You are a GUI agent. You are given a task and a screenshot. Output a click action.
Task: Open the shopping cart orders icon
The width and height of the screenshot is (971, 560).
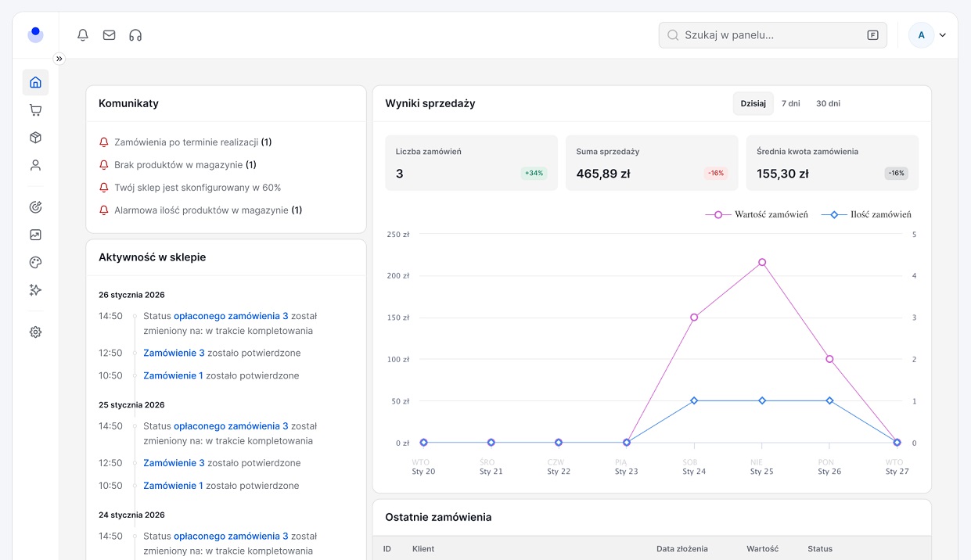tap(35, 110)
